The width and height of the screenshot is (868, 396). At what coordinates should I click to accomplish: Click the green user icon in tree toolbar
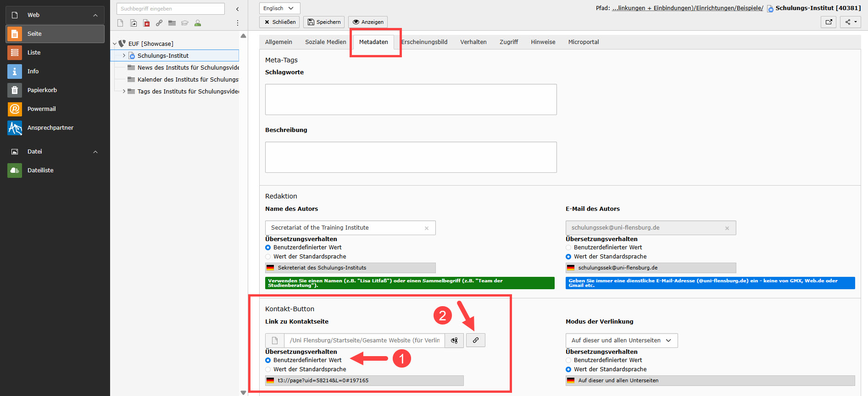[198, 23]
